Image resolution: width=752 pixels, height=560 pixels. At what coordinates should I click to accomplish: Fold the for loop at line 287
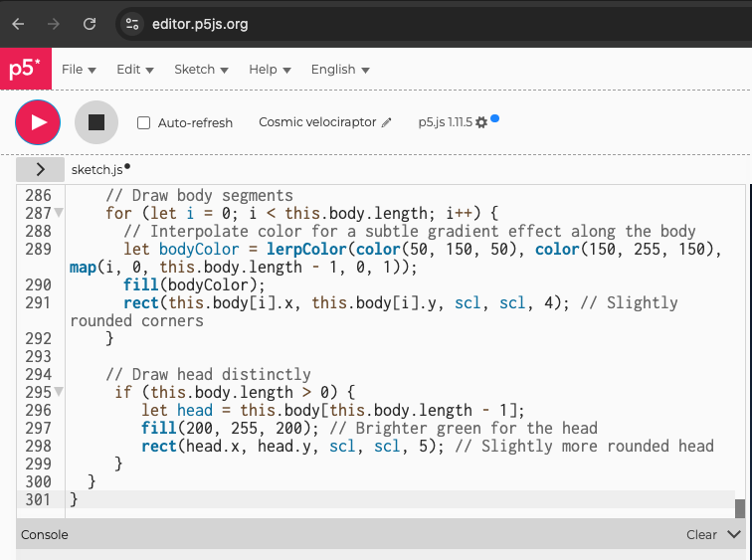59,214
